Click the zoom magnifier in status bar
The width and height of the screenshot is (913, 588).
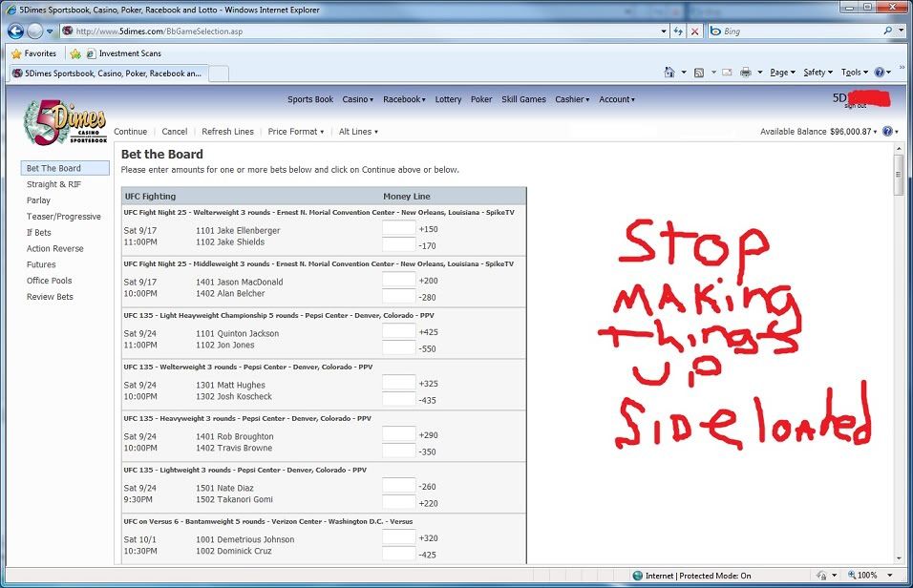pyautogui.click(x=851, y=576)
